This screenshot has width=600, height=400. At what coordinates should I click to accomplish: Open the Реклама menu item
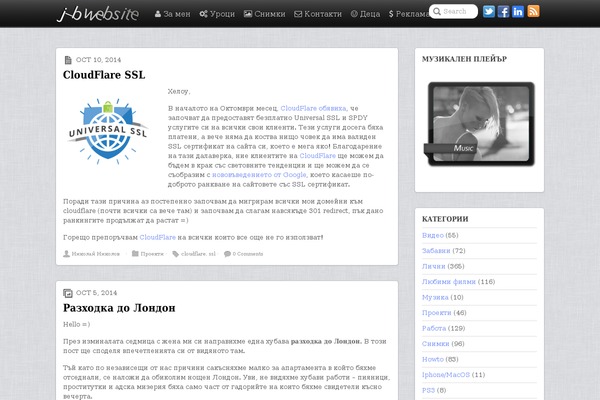pyautogui.click(x=408, y=14)
